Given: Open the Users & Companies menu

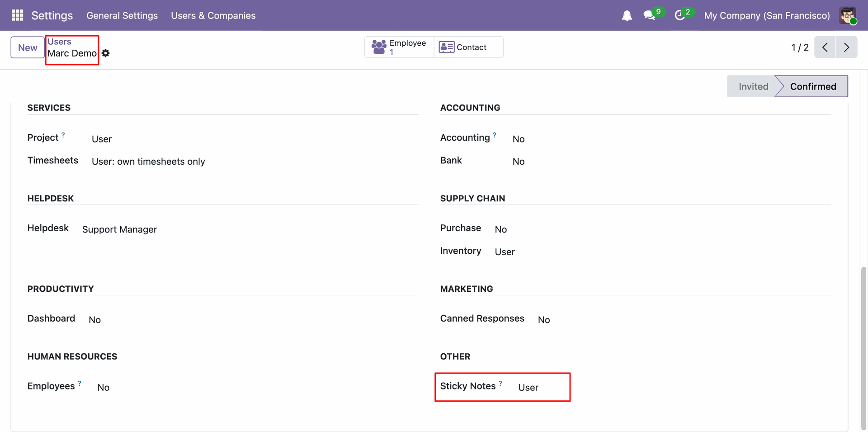Looking at the screenshot, I should 213,15.
